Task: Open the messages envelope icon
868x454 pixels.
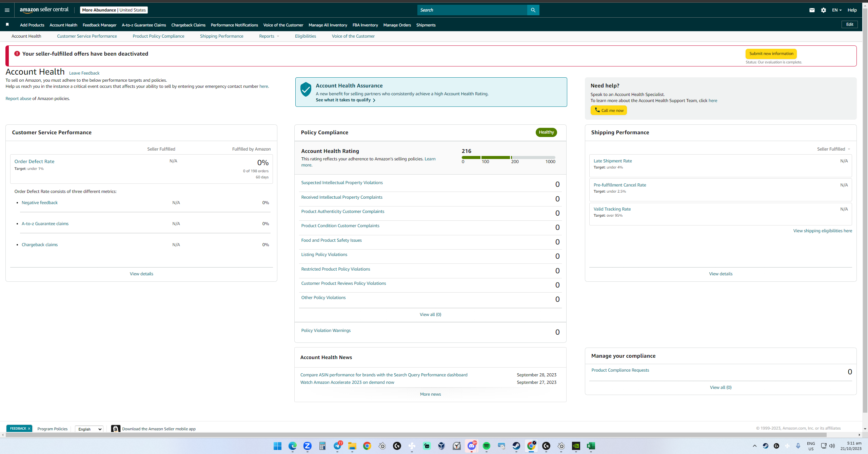Action: click(x=812, y=10)
